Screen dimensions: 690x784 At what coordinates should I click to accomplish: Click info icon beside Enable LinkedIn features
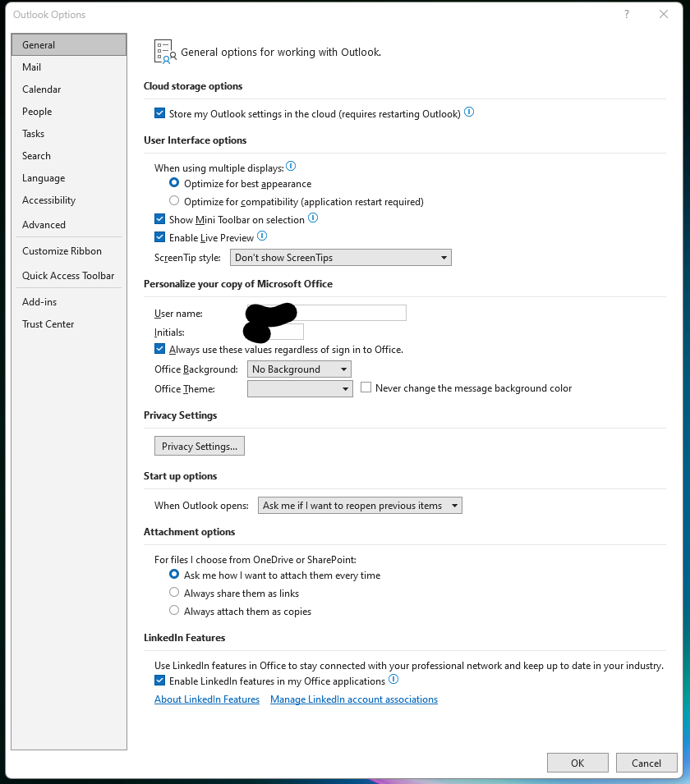[393, 680]
